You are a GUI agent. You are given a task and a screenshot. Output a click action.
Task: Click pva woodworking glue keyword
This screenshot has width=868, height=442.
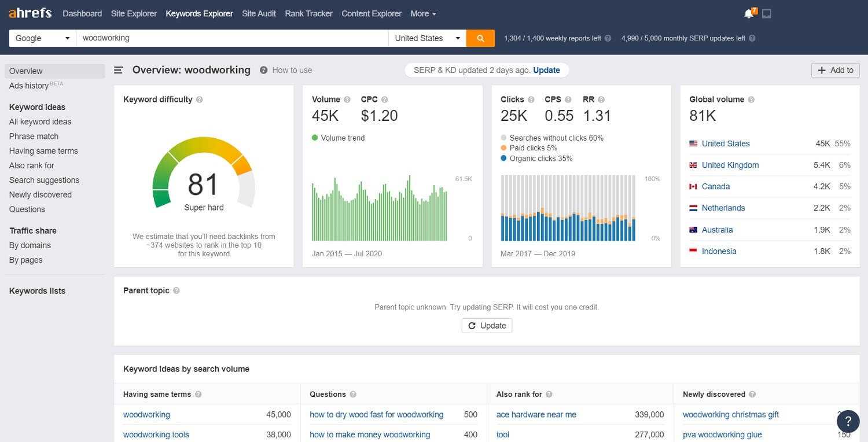722,434
